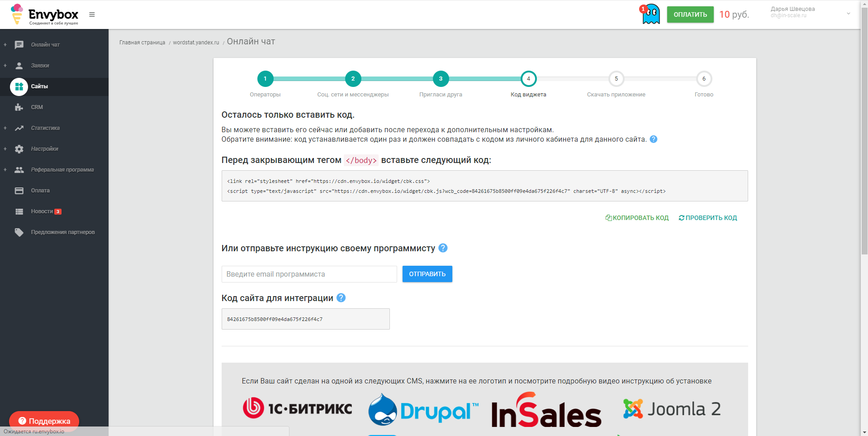Open the user account dropdown arrow
The height and width of the screenshot is (436, 868).
pos(849,14)
